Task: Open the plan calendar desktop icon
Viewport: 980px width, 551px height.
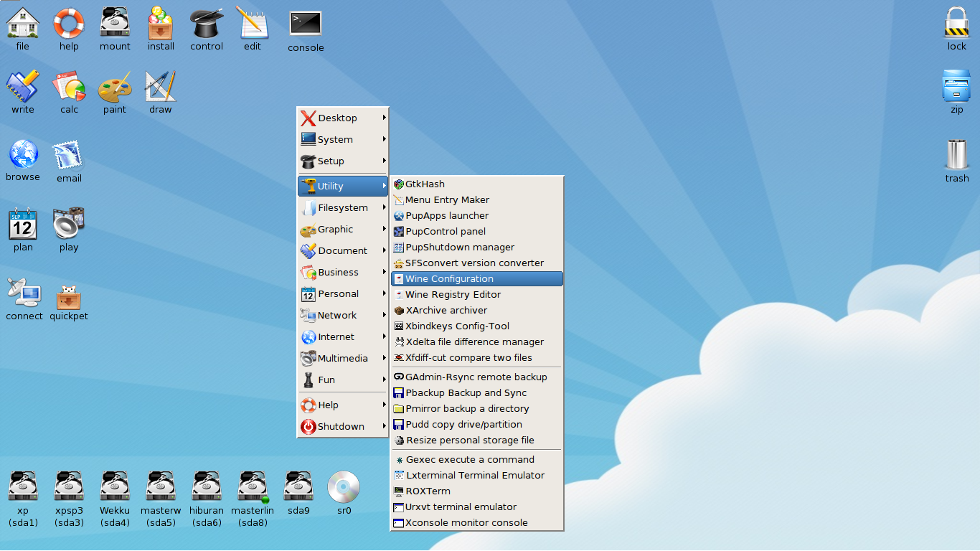Action: pos(23,224)
